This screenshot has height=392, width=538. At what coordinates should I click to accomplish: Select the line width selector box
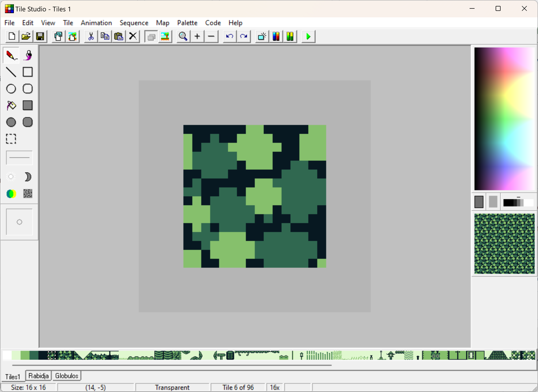pos(19,158)
